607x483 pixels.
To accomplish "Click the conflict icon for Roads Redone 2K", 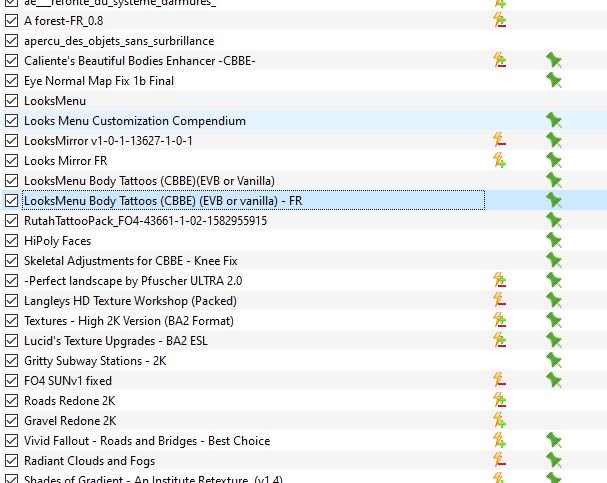I will point(499,401).
